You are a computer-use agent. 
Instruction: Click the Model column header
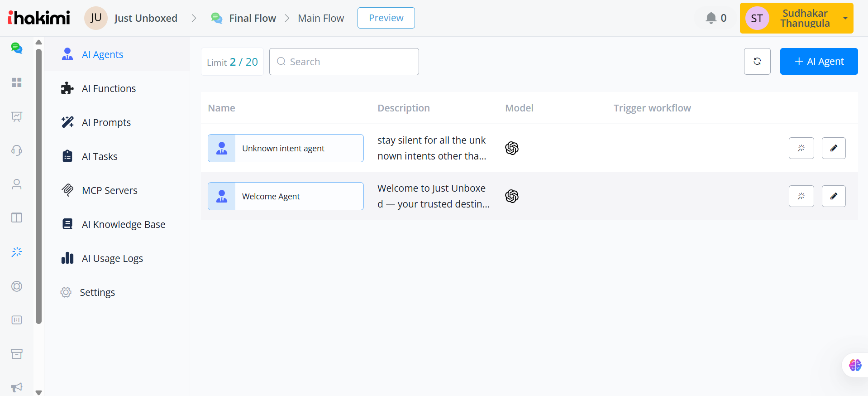coord(520,108)
